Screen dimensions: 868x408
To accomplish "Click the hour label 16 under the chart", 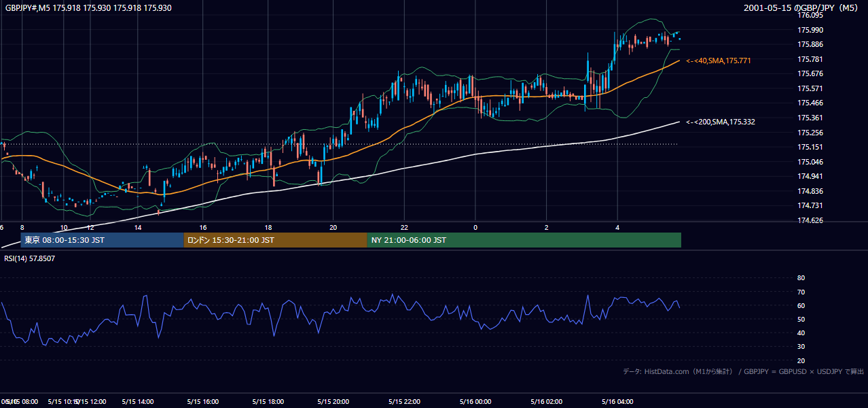I will coord(203,228).
